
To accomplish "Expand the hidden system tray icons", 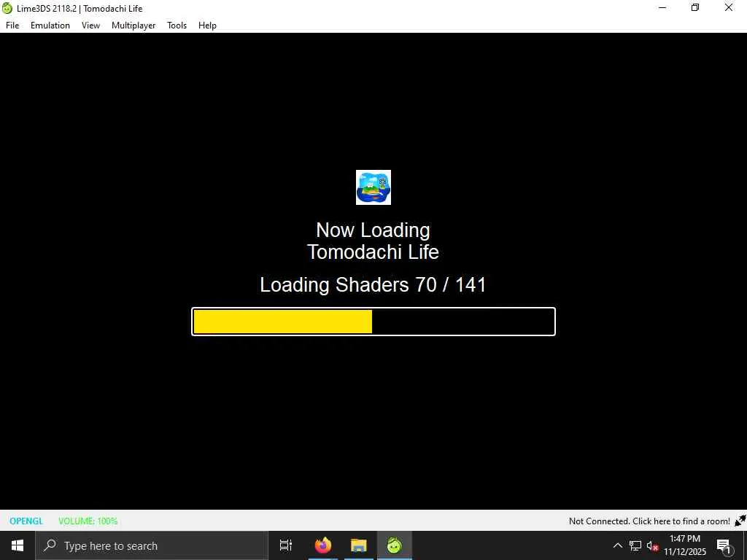I will coord(617,545).
